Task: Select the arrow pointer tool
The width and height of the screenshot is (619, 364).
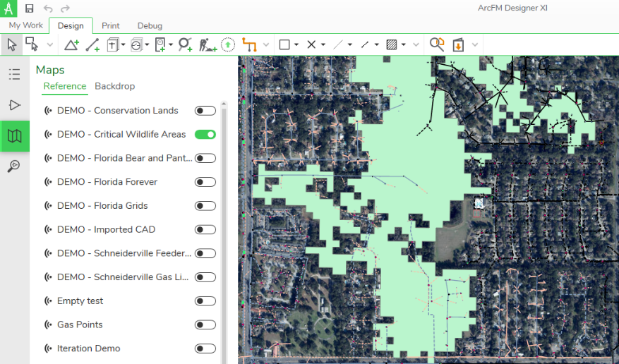Action: pos(12,44)
